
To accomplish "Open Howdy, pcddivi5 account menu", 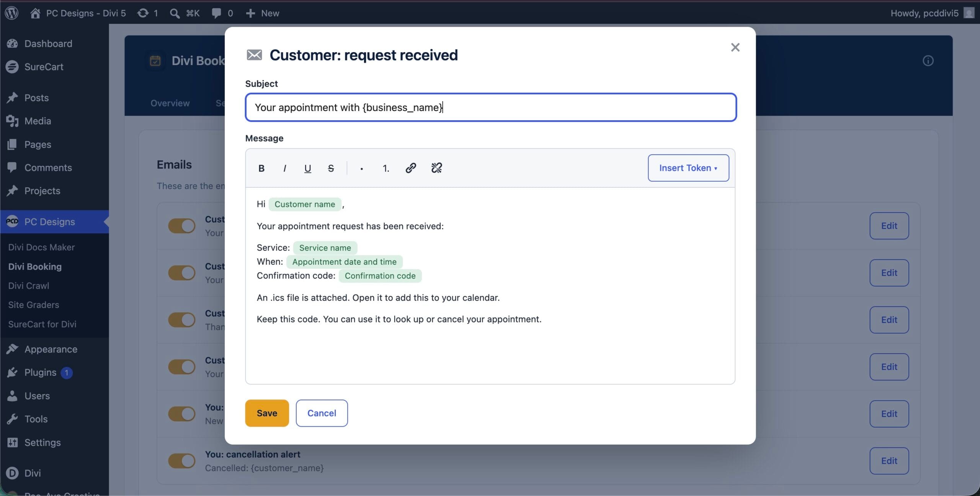I will pos(932,13).
